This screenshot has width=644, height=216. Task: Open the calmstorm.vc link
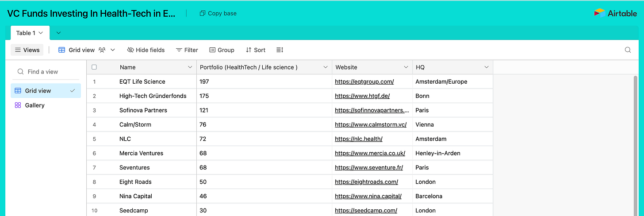pyautogui.click(x=371, y=124)
